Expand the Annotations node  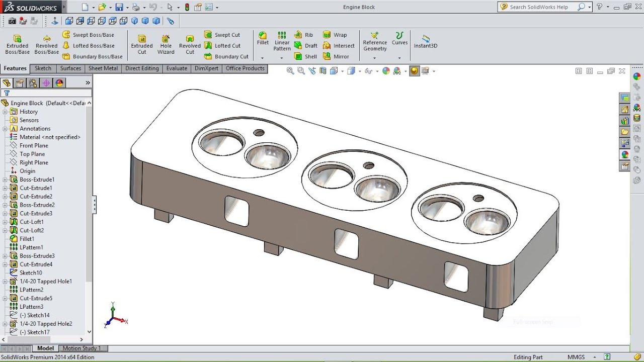pyautogui.click(x=5, y=129)
